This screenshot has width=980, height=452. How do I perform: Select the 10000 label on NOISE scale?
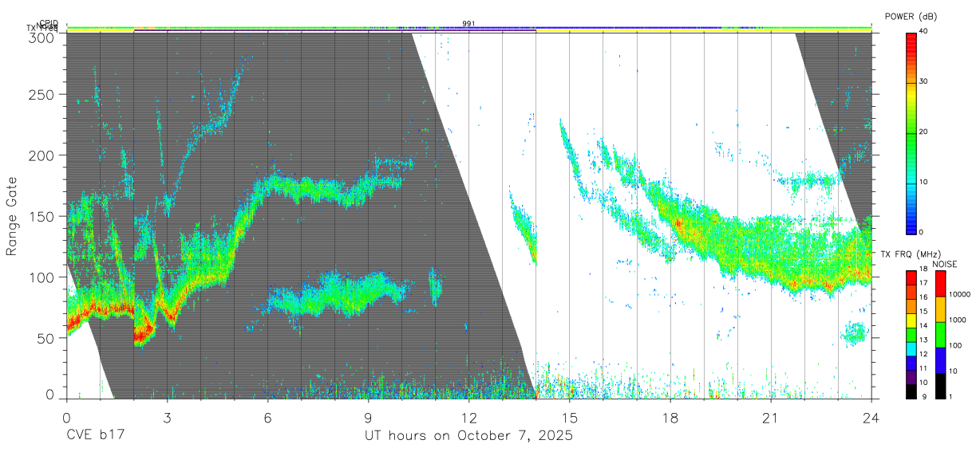pos(959,294)
